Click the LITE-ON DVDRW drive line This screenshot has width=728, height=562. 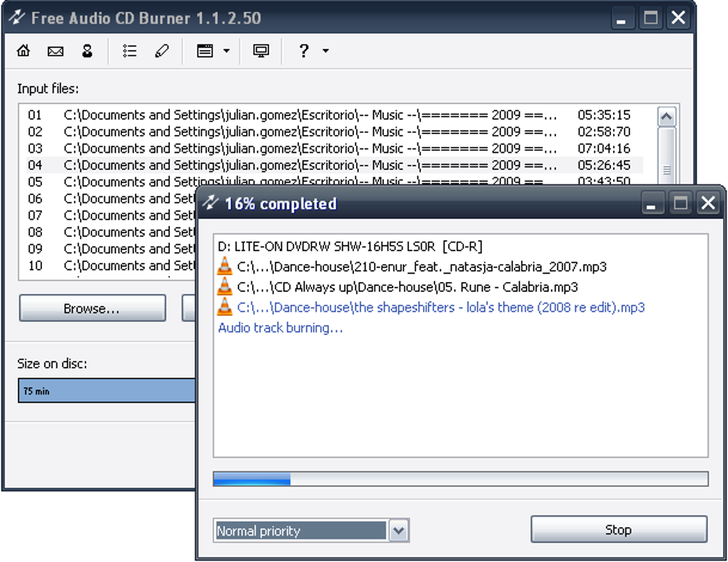(x=350, y=246)
